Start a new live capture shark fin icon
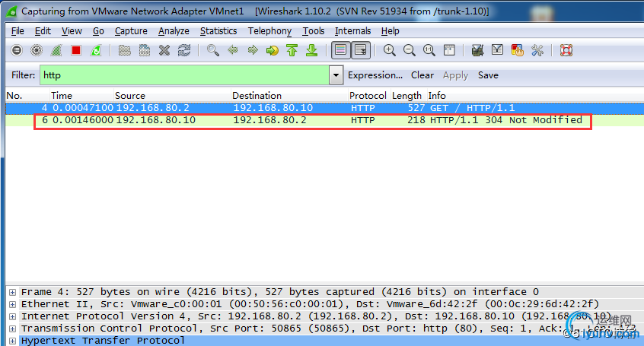 coord(56,50)
